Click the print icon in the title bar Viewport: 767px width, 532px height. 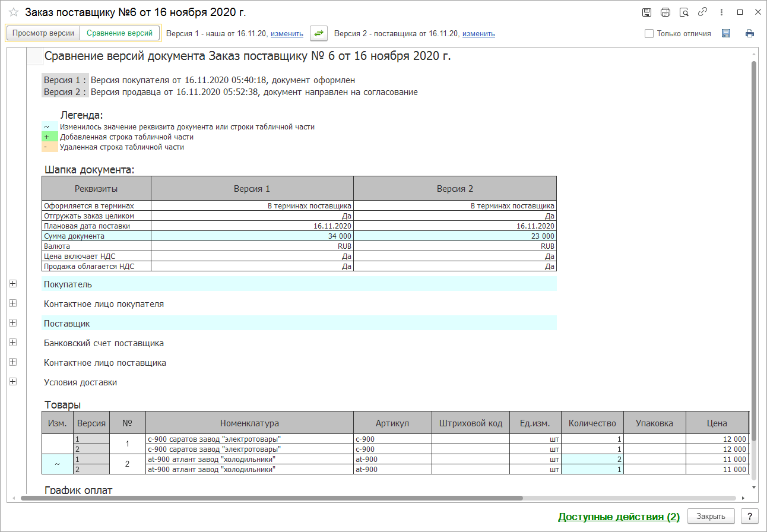pyautogui.click(x=665, y=12)
